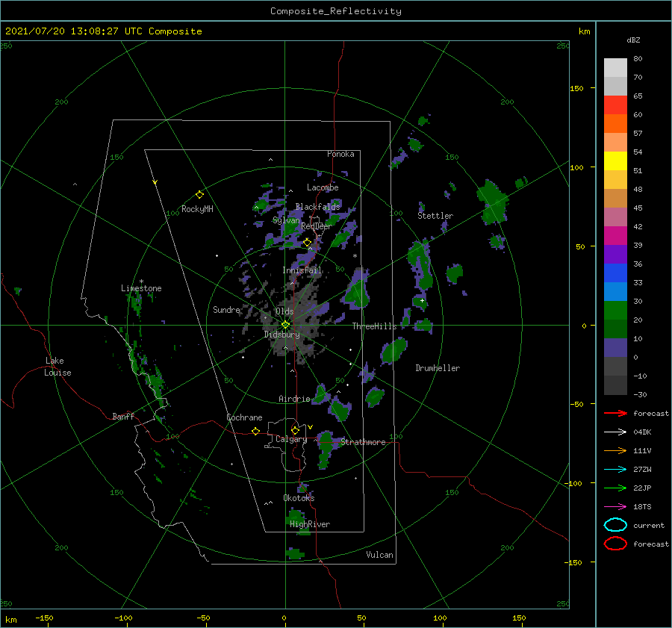Select the royal blue 36–33 dBZ swatch

[615, 273]
